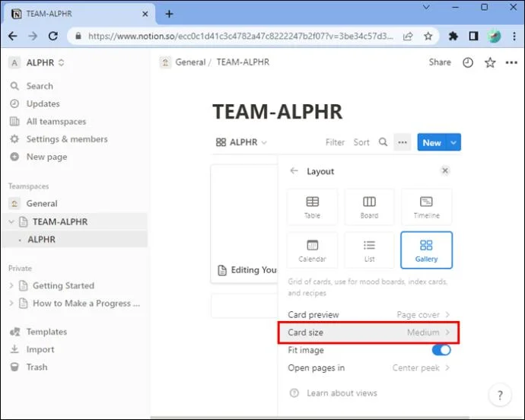The width and height of the screenshot is (525, 420).
Task: Open the browser extensions puzzle icon
Action: [453, 36]
